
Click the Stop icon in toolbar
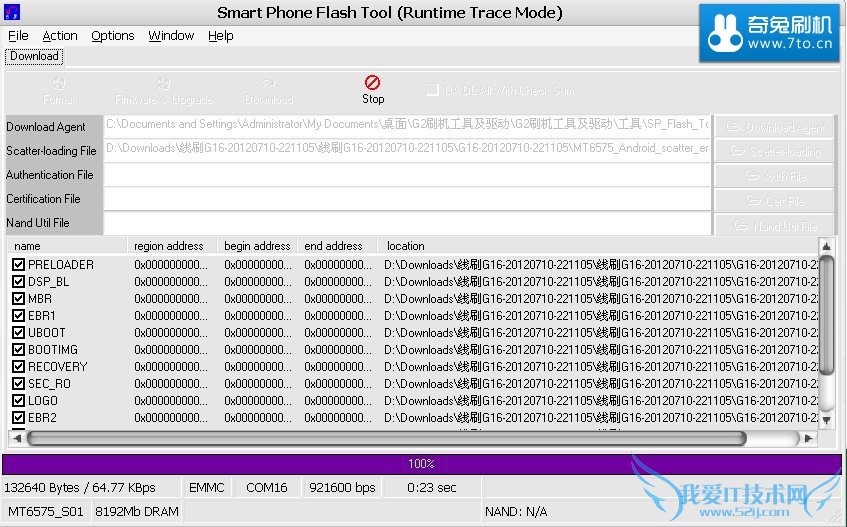(372, 83)
